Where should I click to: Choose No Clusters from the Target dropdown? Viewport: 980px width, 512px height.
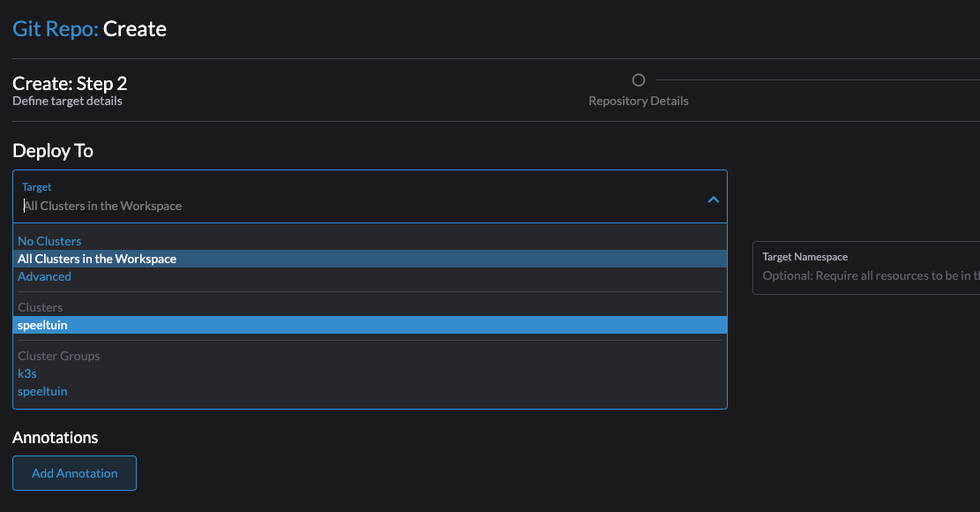point(49,240)
